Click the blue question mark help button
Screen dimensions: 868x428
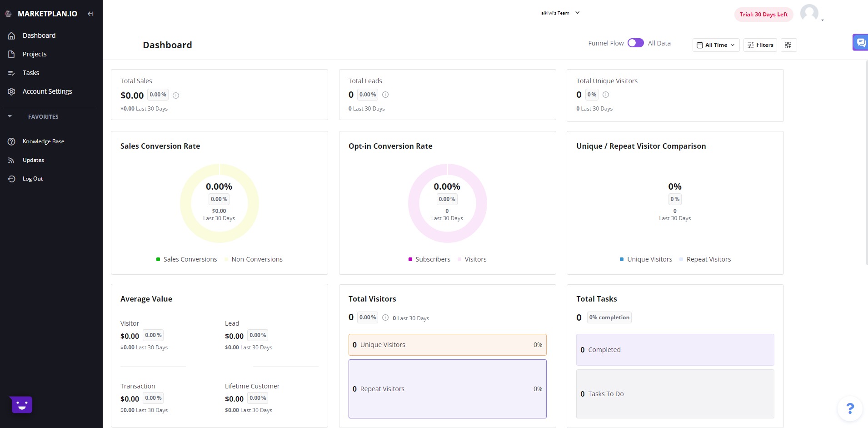pyautogui.click(x=850, y=408)
